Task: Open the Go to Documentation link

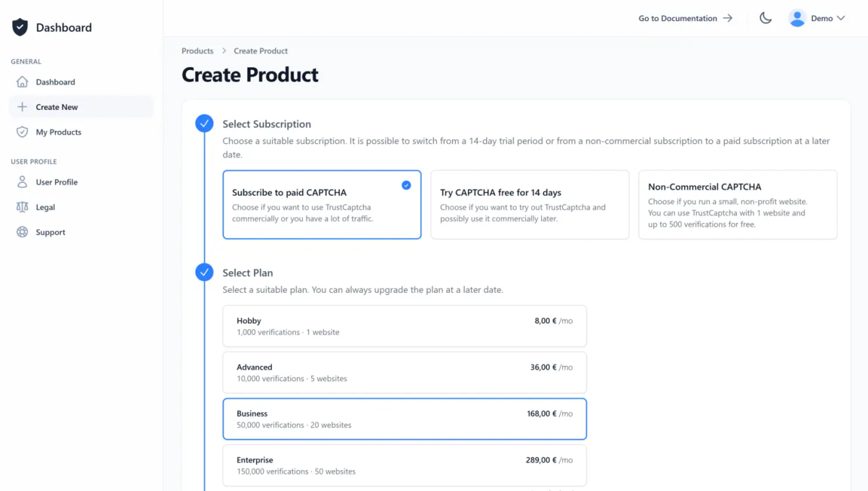Action: [685, 18]
